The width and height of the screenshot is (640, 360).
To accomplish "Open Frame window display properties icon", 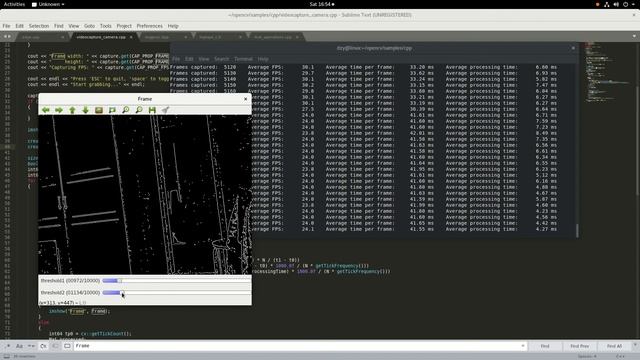I will [x=165, y=110].
